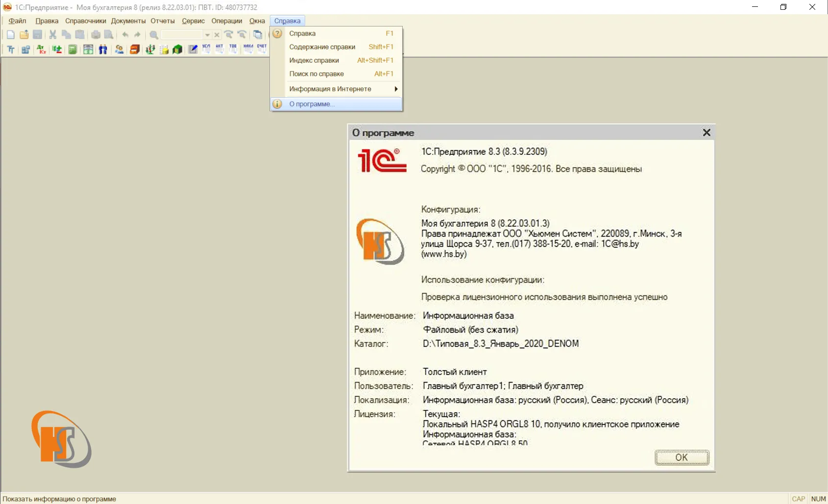Click the Paste clipboard icon
Screen dimensions: 828x504
tap(80, 35)
